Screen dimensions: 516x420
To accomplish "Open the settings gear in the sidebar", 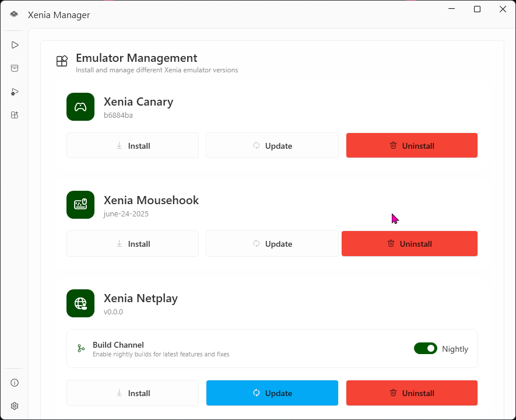I will click(x=14, y=405).
